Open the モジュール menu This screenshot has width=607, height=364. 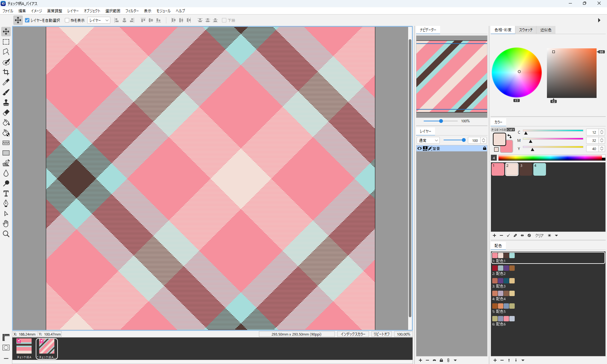[163, 11]
